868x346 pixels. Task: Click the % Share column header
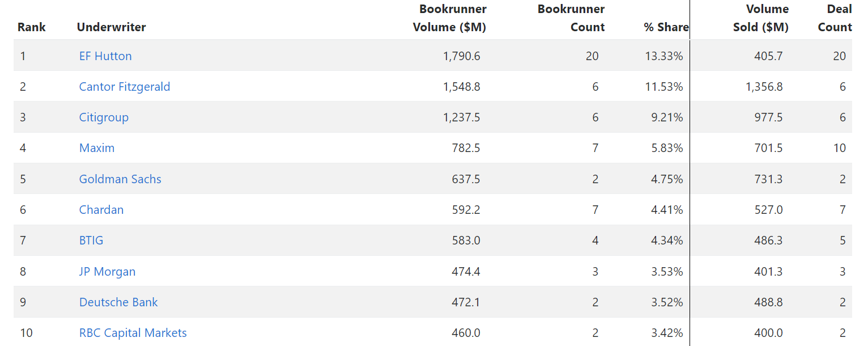tap(666, 27)
